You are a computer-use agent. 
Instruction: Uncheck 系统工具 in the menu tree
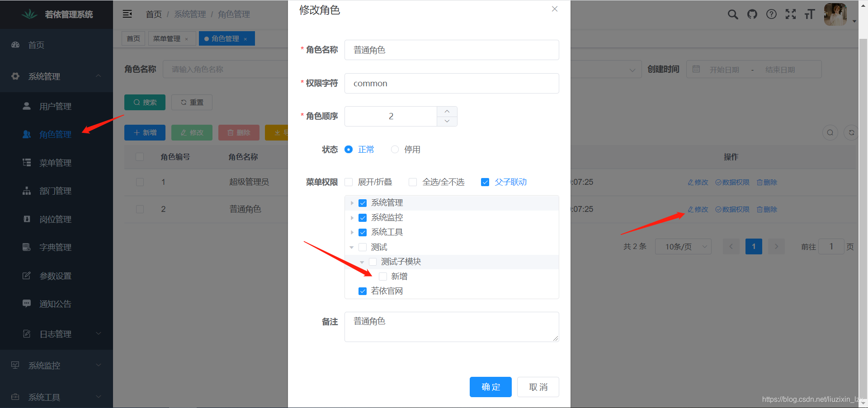363,232
